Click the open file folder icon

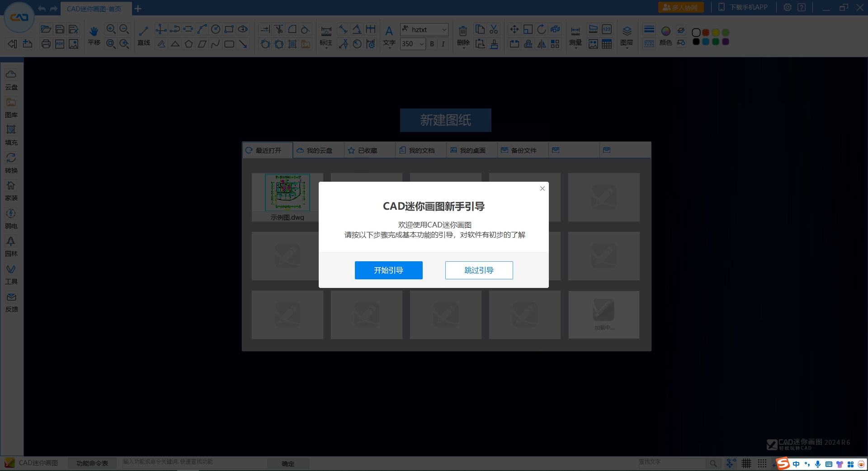tap(46, 29)
